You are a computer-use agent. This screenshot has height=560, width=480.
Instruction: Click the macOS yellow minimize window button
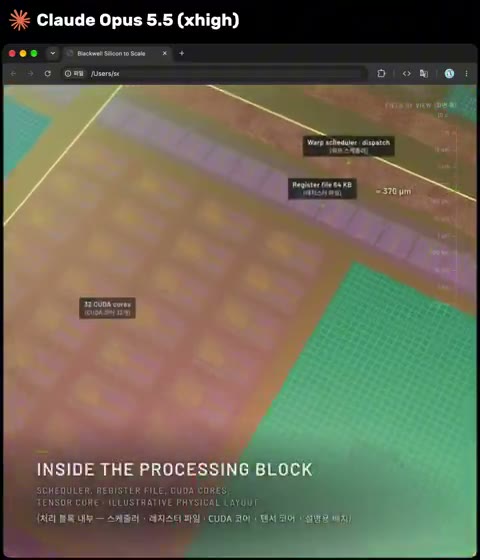pyautogui.click(x=23, y=53)
